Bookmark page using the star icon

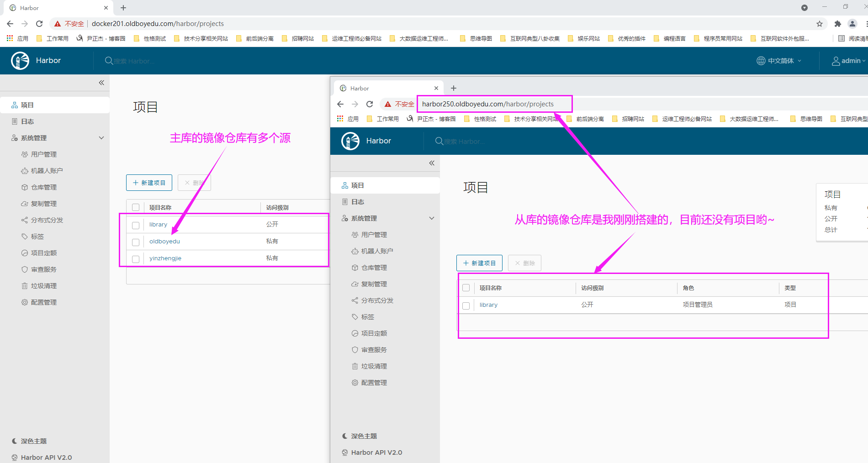pyautogui.click(x=820, y=24)
